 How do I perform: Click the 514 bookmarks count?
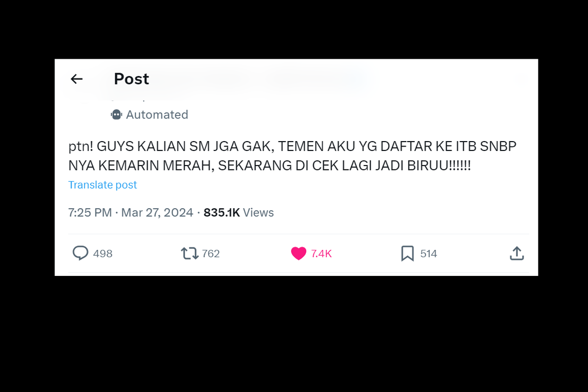tap(429, 254)
